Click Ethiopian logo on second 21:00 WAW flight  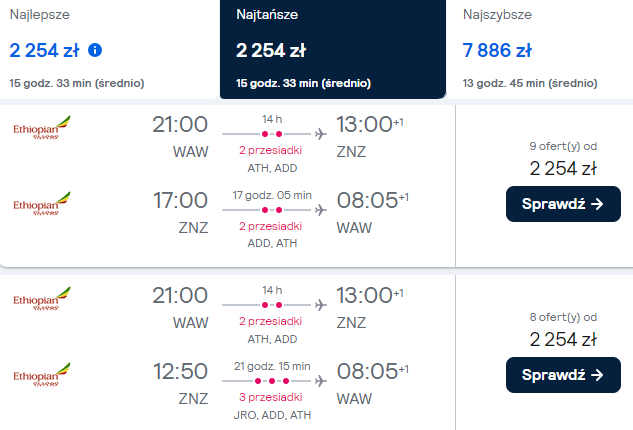point(42,300)
